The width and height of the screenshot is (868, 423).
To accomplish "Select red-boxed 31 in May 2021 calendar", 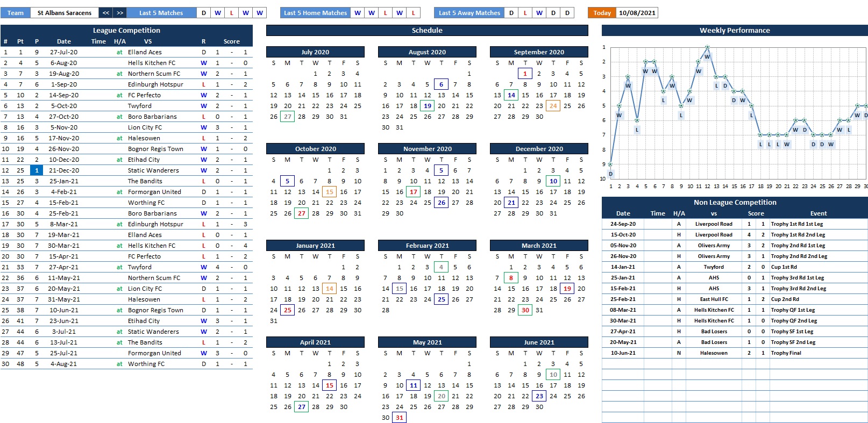I will pos(399,418).
